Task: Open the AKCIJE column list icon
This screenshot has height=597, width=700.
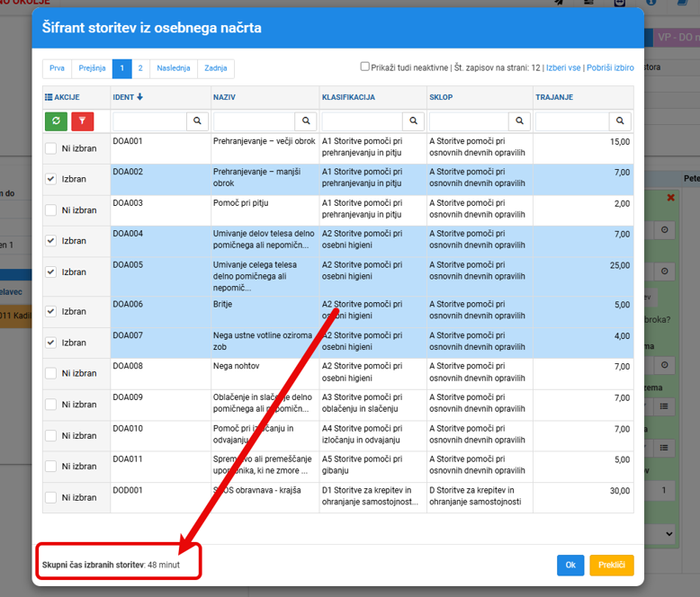Action: point(49,97)
